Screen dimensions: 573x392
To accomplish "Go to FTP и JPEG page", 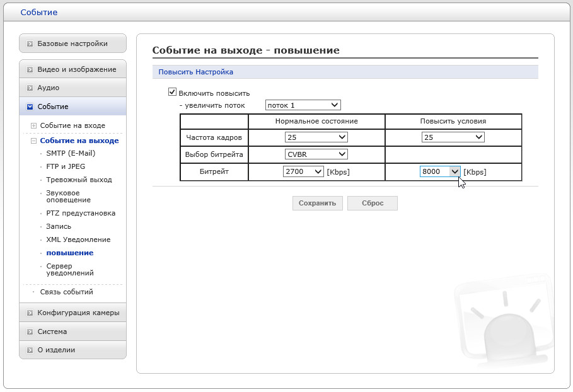I will point(66,166).
